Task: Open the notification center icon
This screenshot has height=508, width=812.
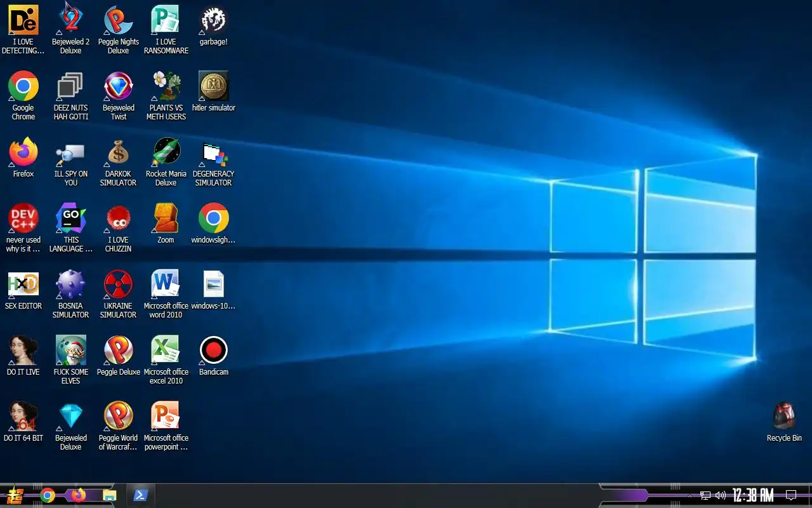Action: (791, 495)
